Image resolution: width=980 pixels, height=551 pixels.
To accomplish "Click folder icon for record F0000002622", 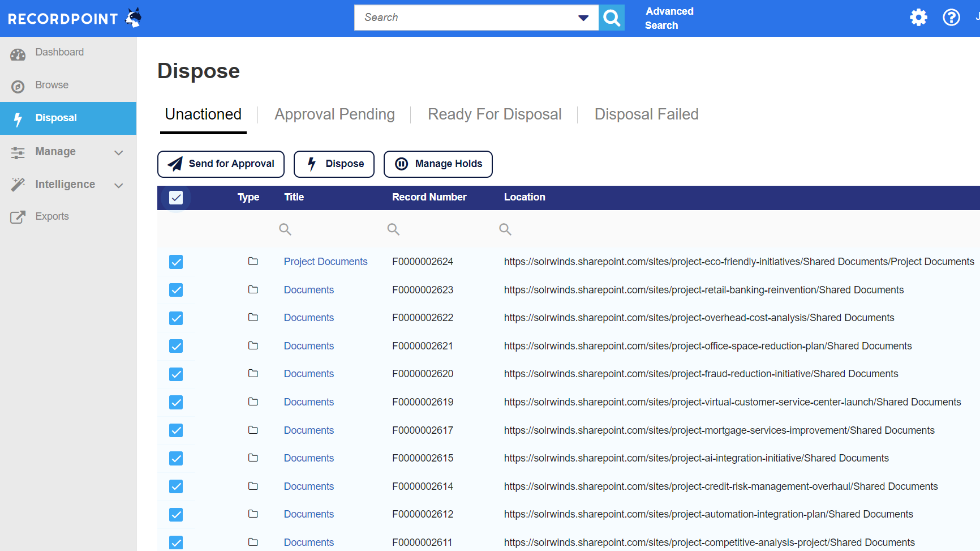I will point(253,317).
